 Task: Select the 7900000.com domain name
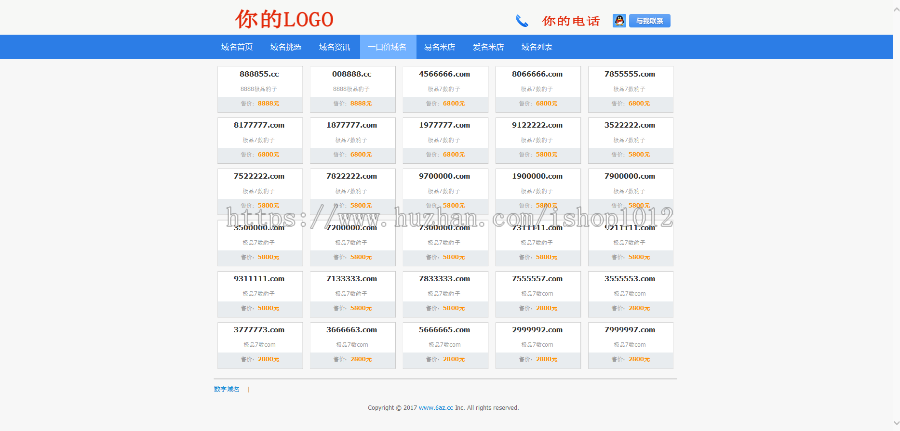[x=630, y=176]
